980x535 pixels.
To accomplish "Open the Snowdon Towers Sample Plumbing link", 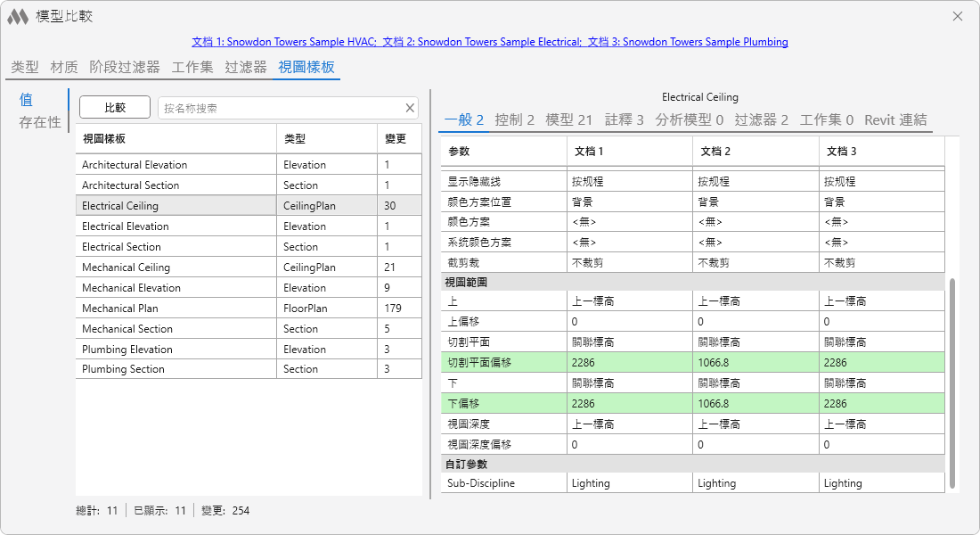I will [688, 42].
